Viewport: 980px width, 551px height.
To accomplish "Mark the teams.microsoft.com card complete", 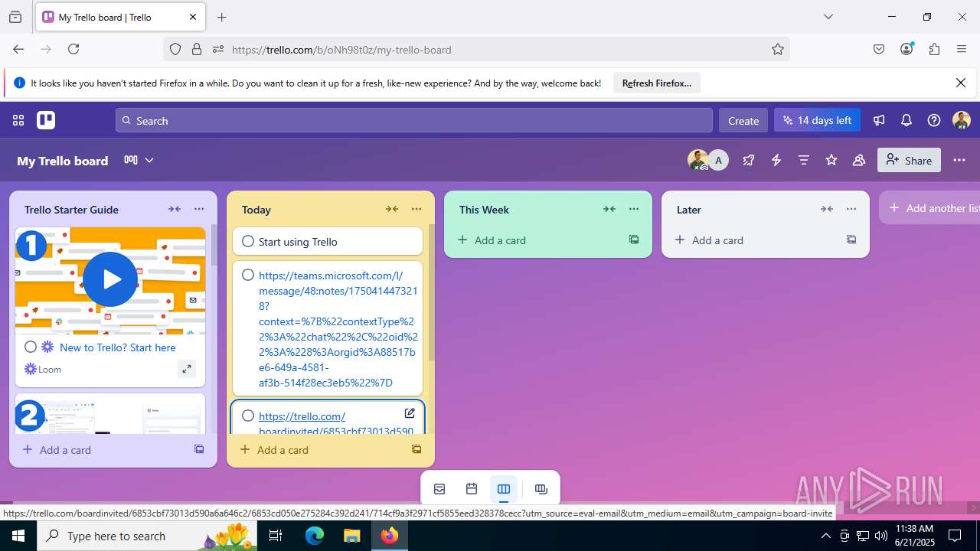I will pyautogui.click(x=248, y=275).
